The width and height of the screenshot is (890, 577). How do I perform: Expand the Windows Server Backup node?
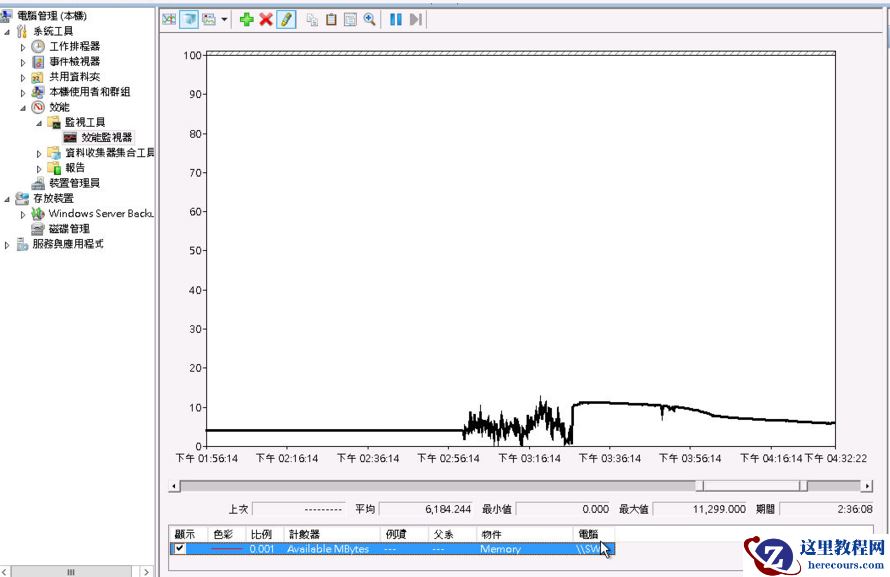[24, 214]
